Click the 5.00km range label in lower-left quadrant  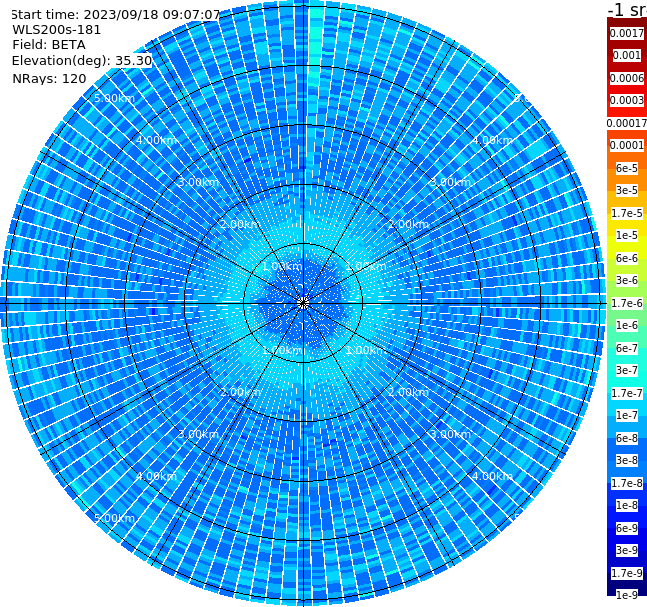(x=115, y=518)
